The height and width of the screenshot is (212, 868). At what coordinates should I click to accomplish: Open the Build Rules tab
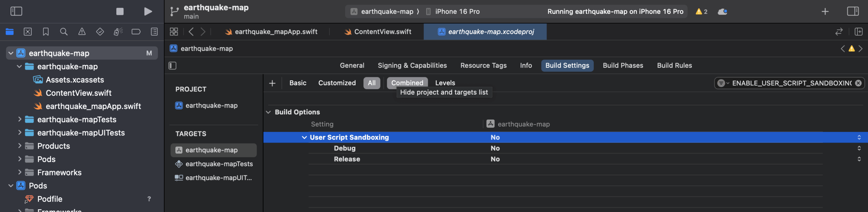coord(674,65)
